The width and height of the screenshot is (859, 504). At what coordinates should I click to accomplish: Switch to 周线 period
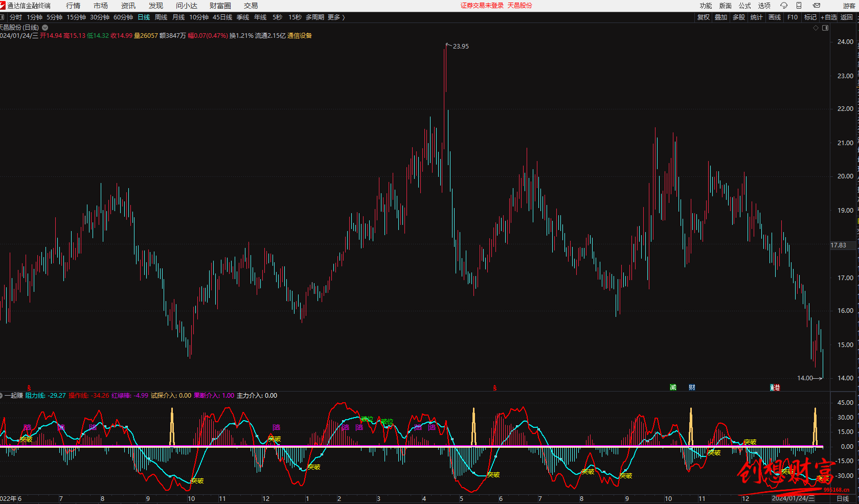point(161,17)
